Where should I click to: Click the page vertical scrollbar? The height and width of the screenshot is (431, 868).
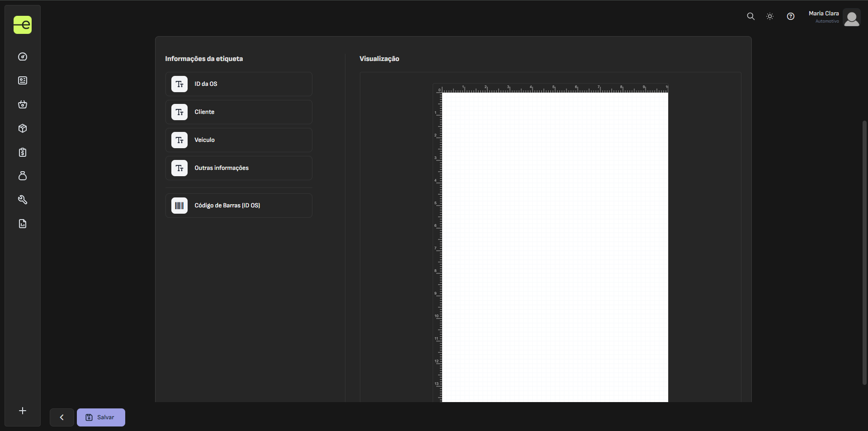click(x=864, y=253)
